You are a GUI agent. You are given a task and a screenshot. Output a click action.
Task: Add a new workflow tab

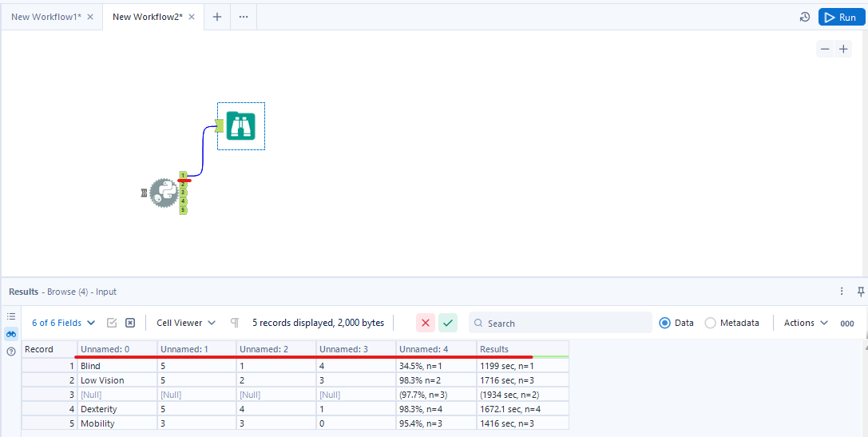coord(217,17)
